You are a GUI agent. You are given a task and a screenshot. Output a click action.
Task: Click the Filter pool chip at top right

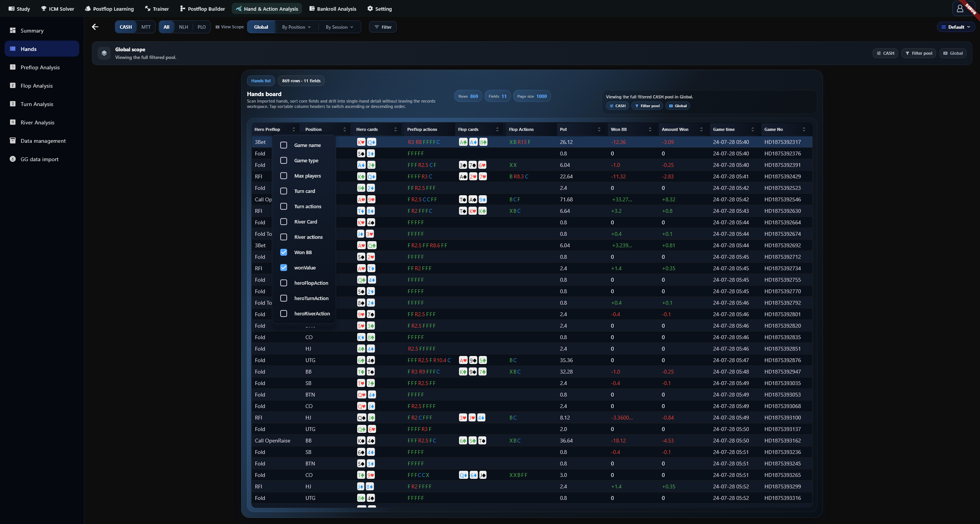(918, 53)
